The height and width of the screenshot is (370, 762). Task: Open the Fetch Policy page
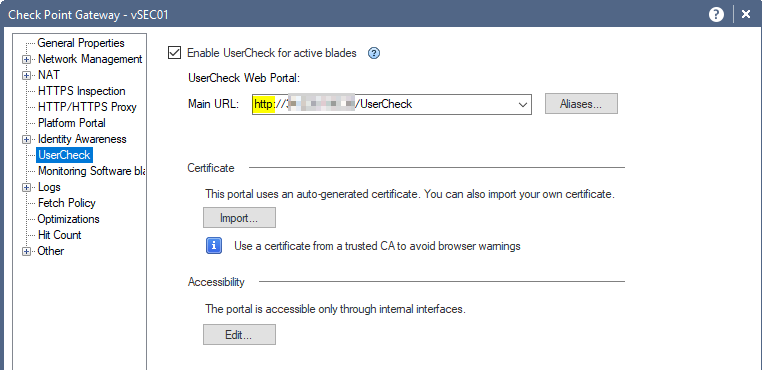(x=67, y=203)
